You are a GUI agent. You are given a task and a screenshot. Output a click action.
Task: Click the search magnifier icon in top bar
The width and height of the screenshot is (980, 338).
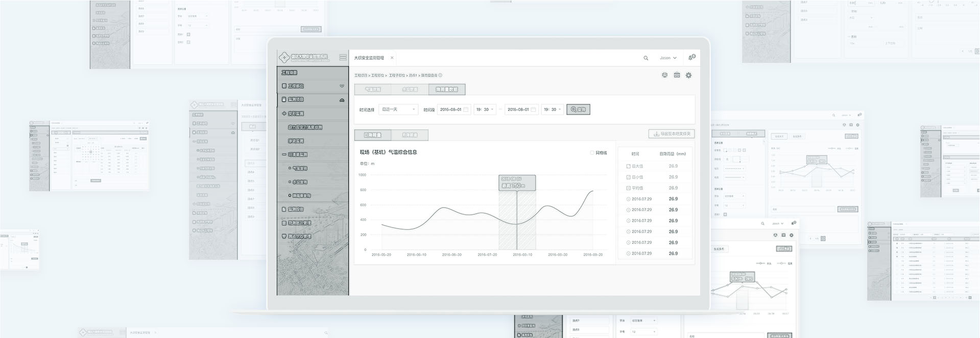click(646, 58)
